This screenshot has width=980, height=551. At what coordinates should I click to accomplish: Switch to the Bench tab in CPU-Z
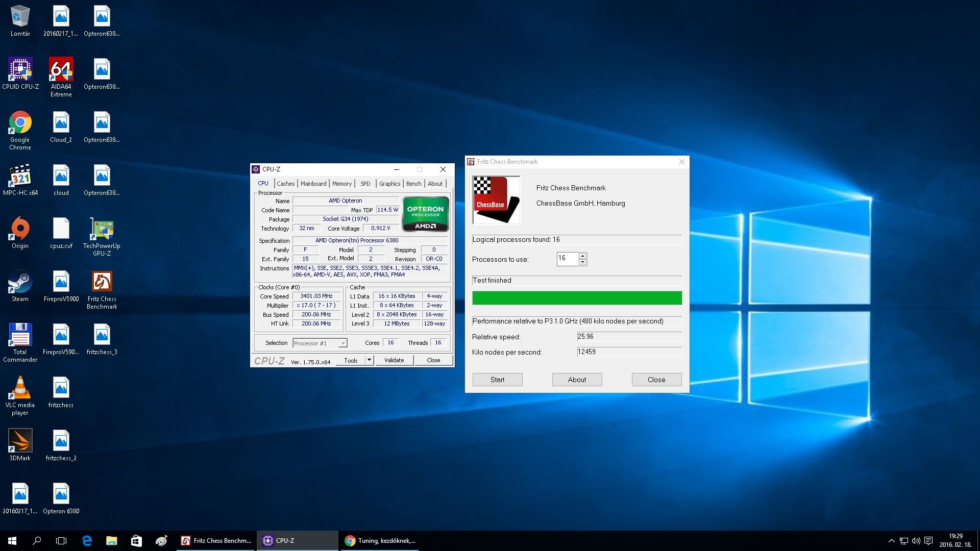414,184
